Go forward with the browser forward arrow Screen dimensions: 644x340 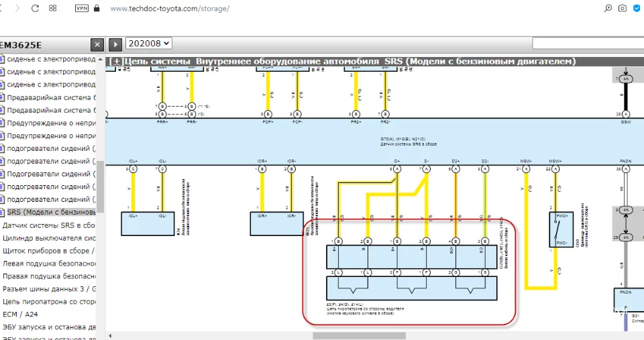[17, 8]
